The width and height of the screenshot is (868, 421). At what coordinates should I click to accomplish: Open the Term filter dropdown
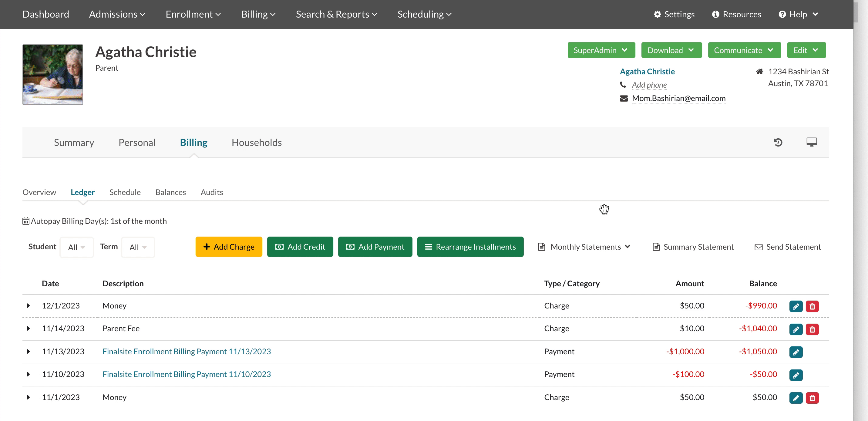(x=138, y=248)
